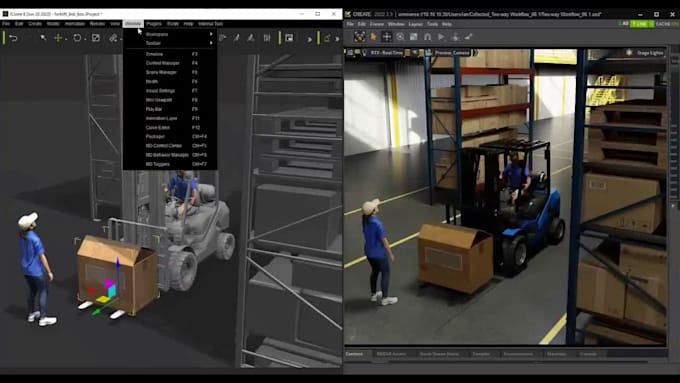Choose Curve Editor from the Window menu
Image resolution: width=680 pixels, height=383 pixels.
click(x=170, y=128)
